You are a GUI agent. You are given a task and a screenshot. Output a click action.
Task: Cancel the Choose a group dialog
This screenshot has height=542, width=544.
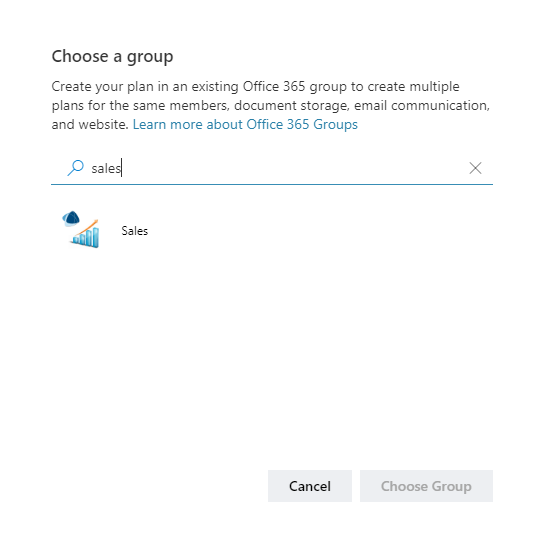coord(310,486)
